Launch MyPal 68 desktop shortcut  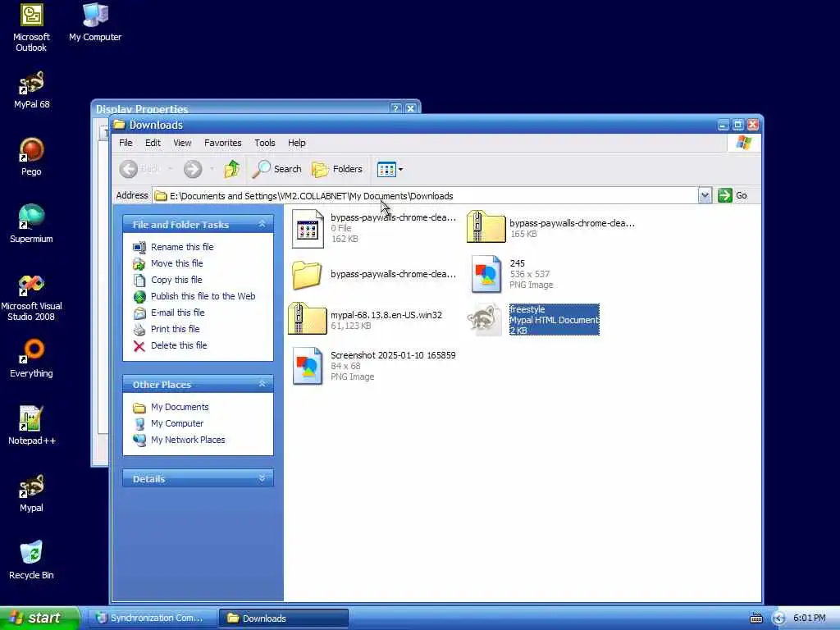(32, 90)
